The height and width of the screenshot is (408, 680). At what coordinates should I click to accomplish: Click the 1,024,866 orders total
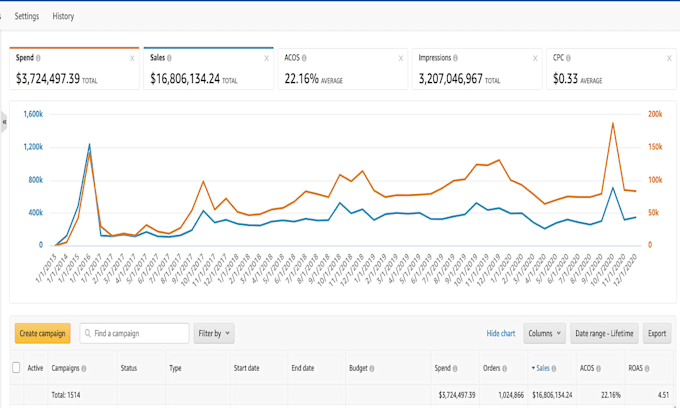(511, 395)
